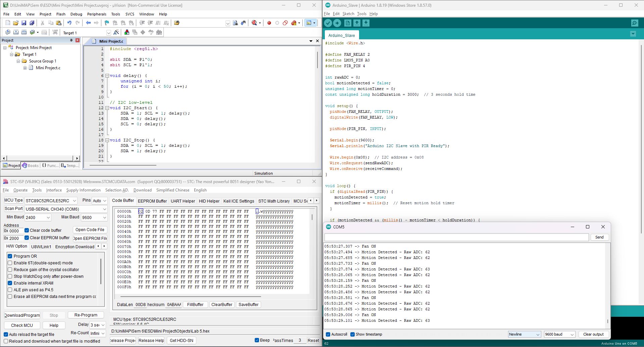Click Save icon in µVision toolbar

pyautogui.click(x=24, y=23)
